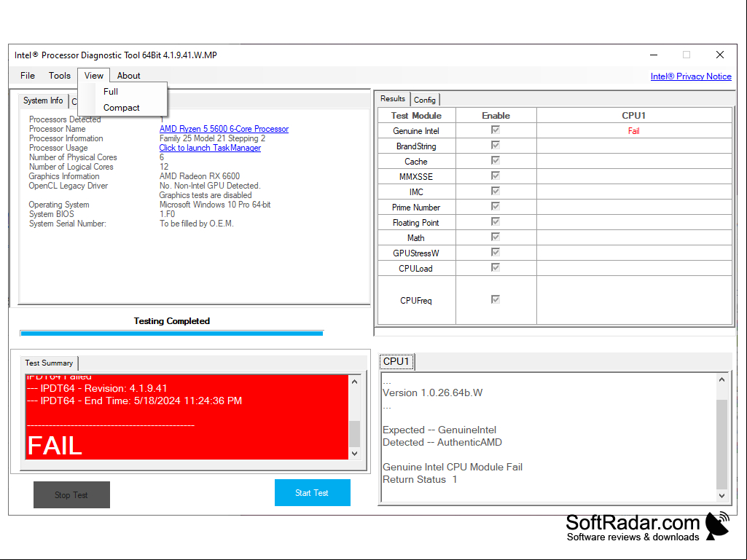747x560 pixels.
Task: Toggle the CPULoad enable checkbox
Action: (496, 267)
